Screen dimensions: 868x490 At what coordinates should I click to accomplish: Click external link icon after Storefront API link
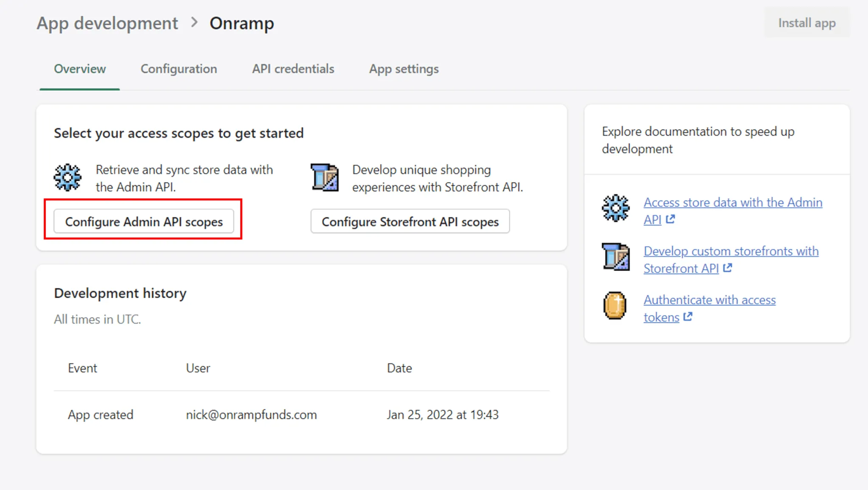click(x=727, y=268)
